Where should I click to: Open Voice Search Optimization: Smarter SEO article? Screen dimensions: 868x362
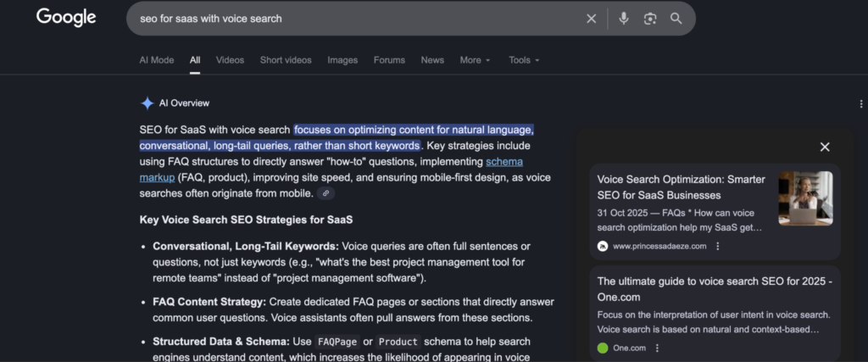coord(682,187)
